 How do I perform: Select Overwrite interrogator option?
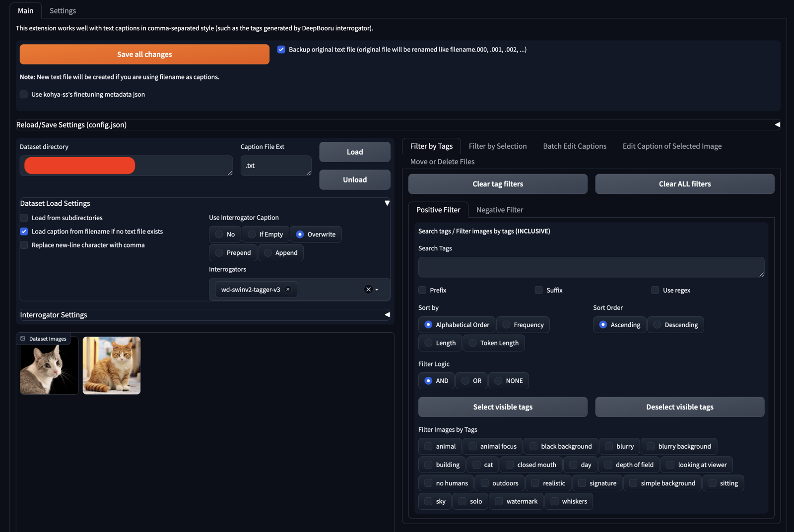click(x=316, y=235)
